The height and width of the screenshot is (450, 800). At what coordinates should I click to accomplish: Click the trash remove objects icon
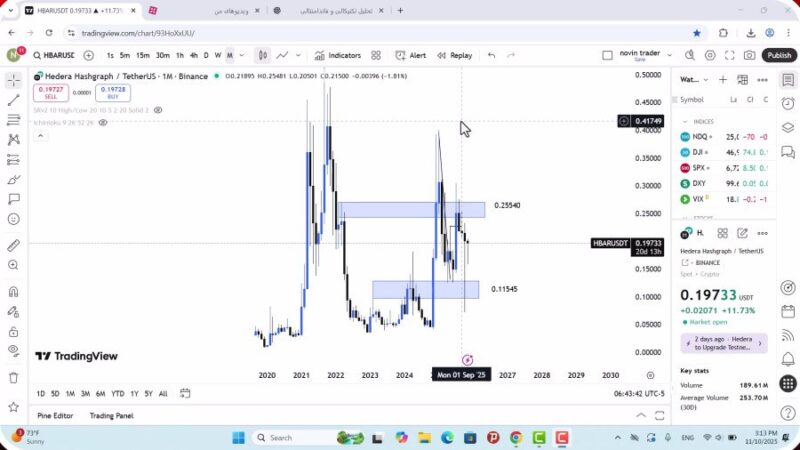coord(13,377)
